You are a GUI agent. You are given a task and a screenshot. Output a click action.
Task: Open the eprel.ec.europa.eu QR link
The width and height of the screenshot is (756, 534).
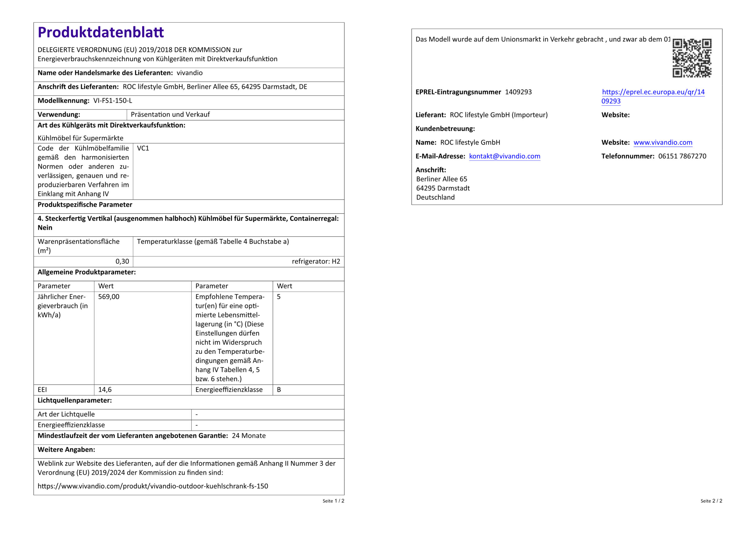[x=653, y=92]
